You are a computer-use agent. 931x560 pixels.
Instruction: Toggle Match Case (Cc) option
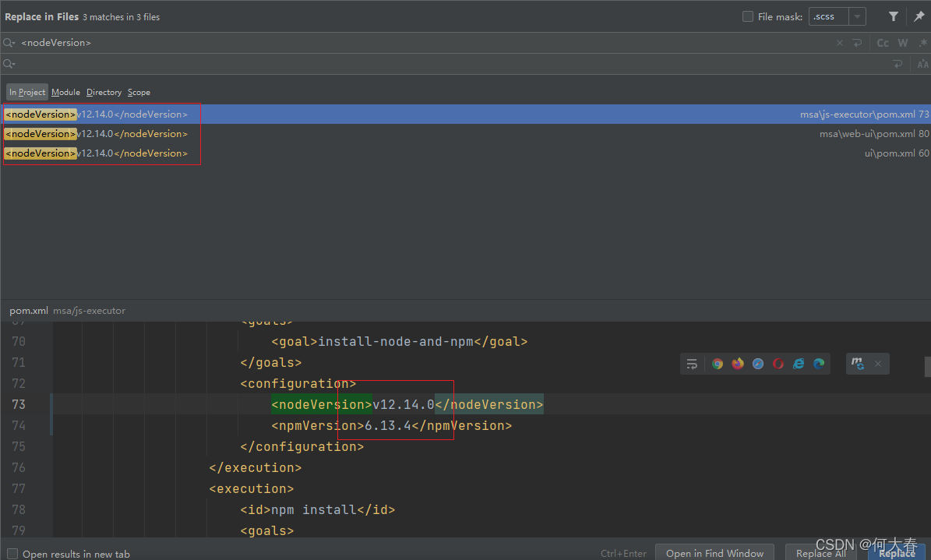883,43
